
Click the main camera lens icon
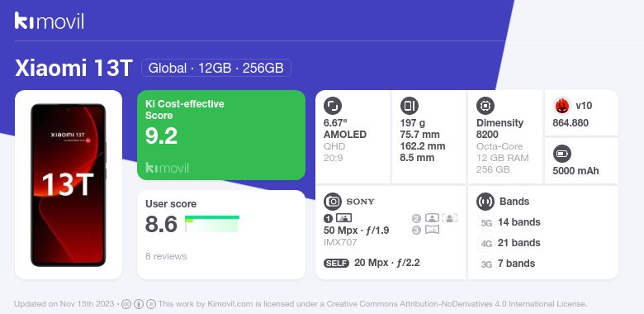click(343, 218)
